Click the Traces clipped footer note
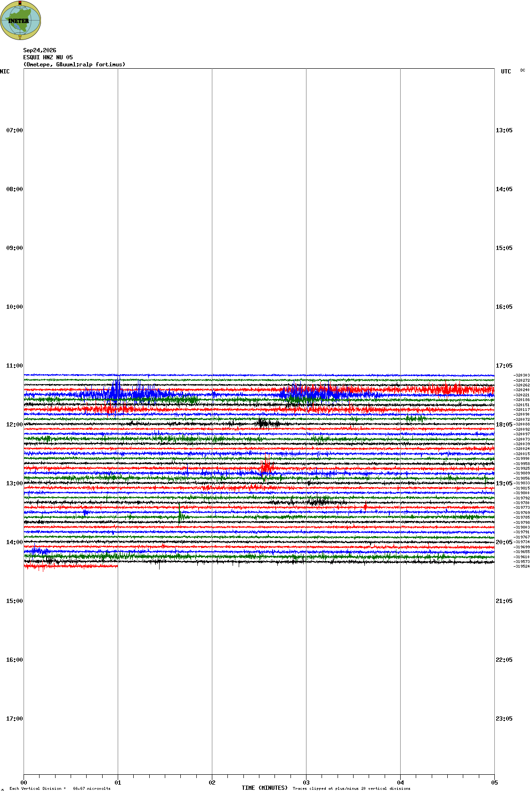This screenshot has height=795, width=532. 352,788
